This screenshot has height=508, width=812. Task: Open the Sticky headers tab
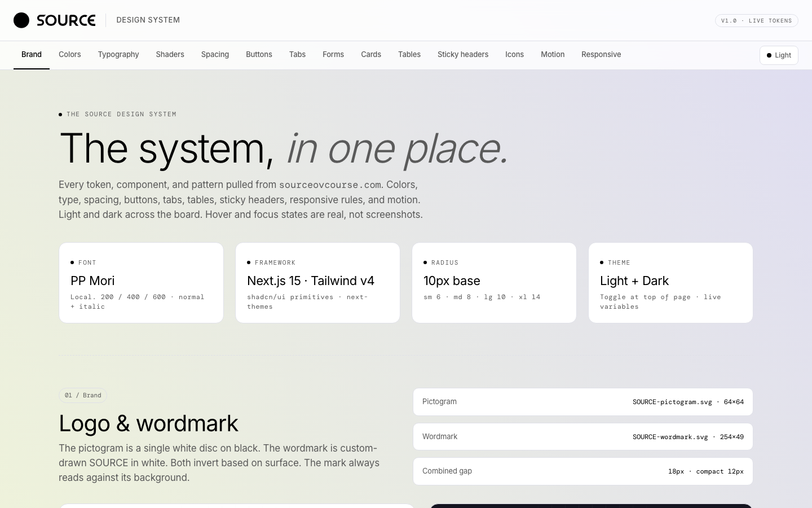tap(463, 55)
